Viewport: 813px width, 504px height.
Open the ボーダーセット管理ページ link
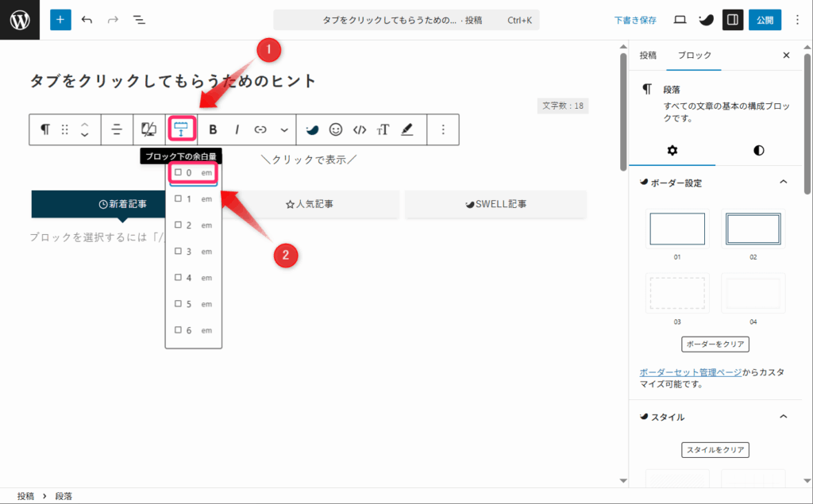691,372
